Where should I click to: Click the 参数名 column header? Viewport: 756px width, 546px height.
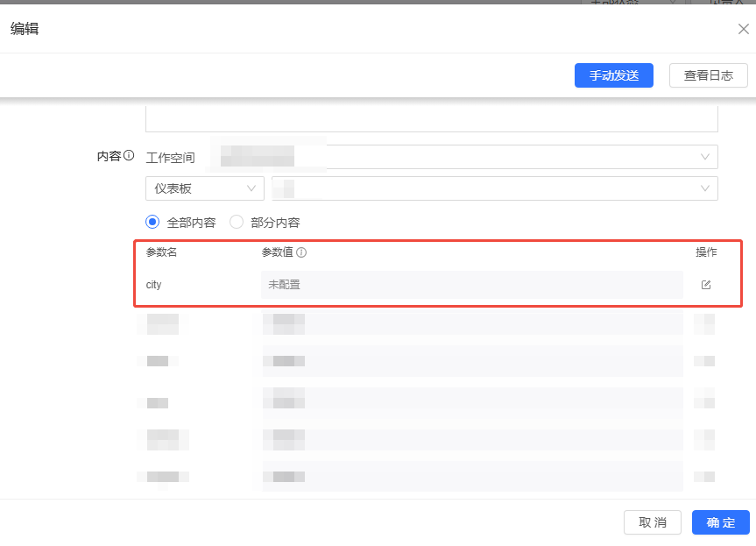(161, 252)
